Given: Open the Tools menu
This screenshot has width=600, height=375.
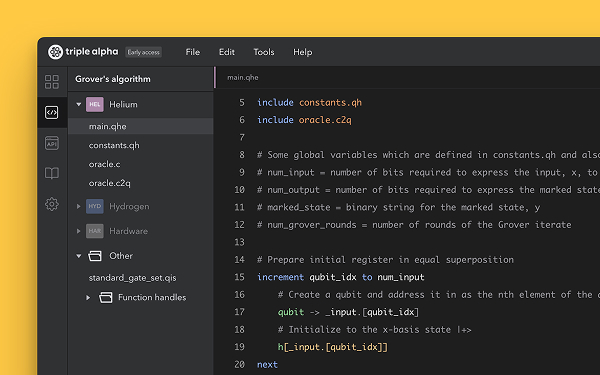Looking at the screenshot, I should (264, 52).
